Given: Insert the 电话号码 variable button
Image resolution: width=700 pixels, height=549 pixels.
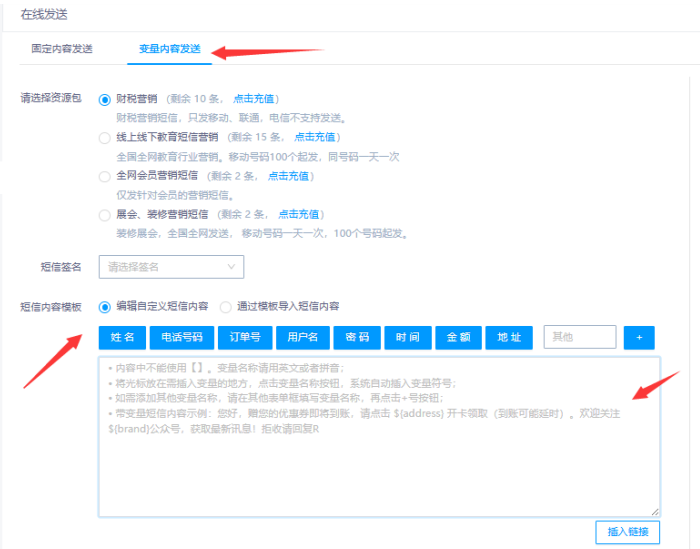Looking at the screenshot, I should click(182, 338).
